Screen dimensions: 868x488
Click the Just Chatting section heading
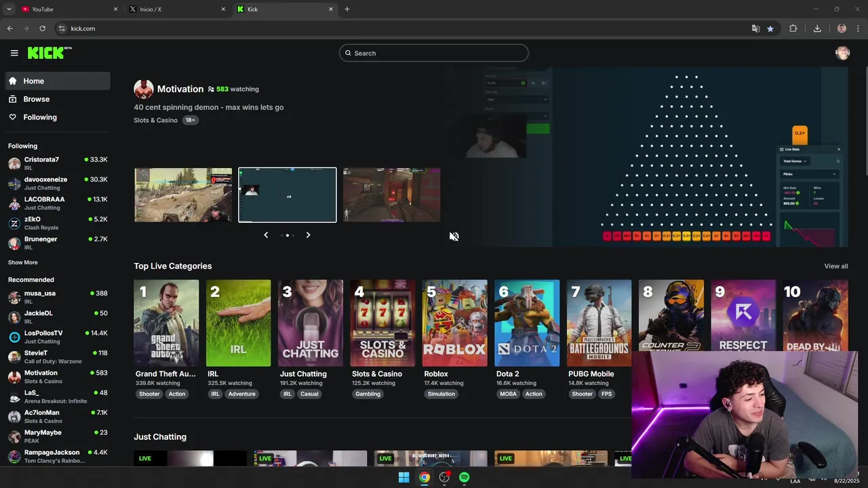coord(160,437)
